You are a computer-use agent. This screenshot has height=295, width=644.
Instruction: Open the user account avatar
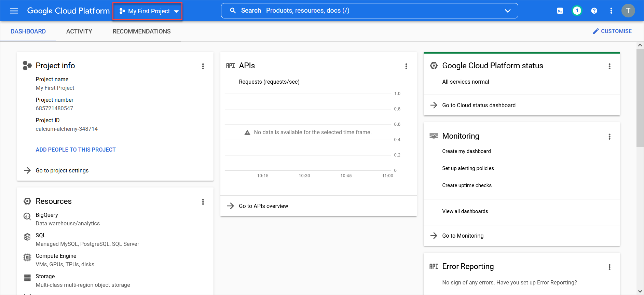tap(628, 11)
